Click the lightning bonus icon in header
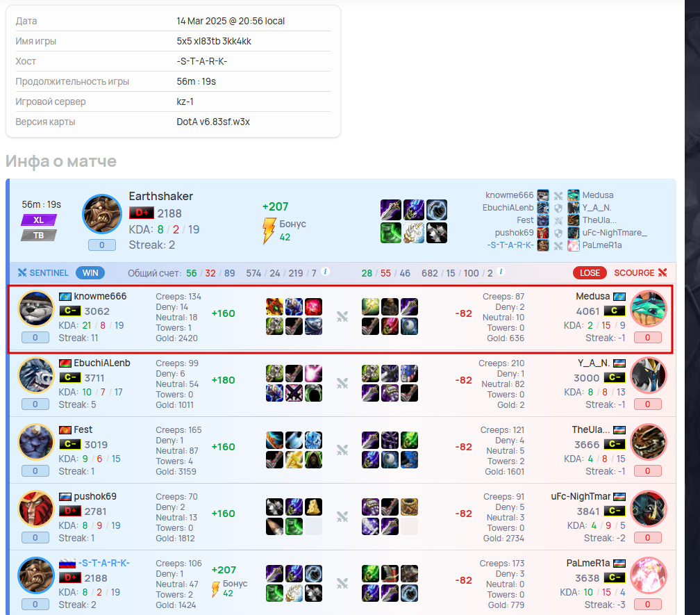Image resolution: width=700 pixels, height=615 pixels. (x=269, y=231)
